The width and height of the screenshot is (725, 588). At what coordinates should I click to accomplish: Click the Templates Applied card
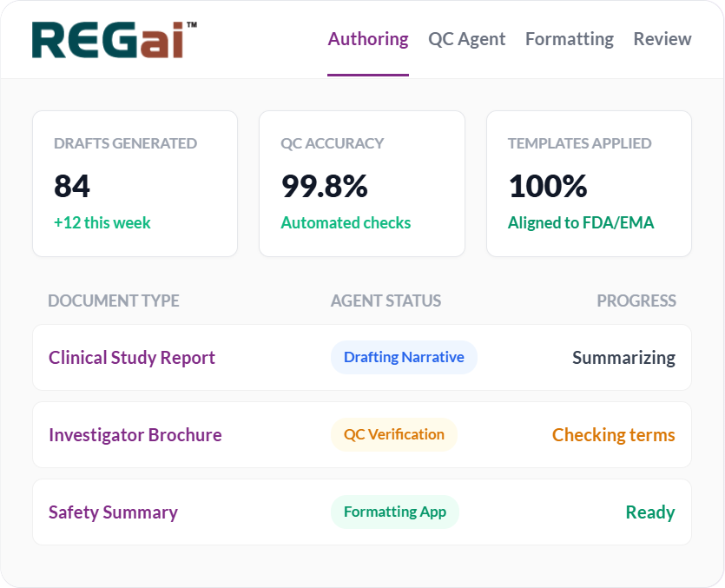coord(589,183)
